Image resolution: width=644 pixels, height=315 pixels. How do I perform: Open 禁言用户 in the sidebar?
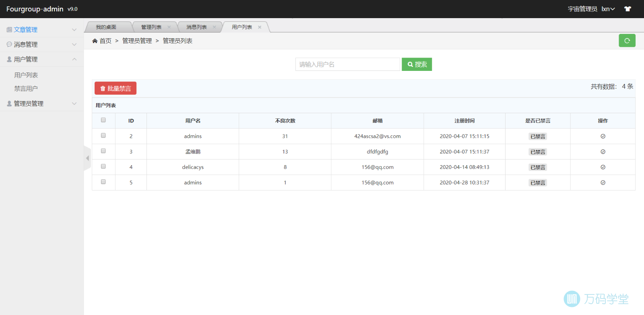pyautogui.click(x=26, y=89)
